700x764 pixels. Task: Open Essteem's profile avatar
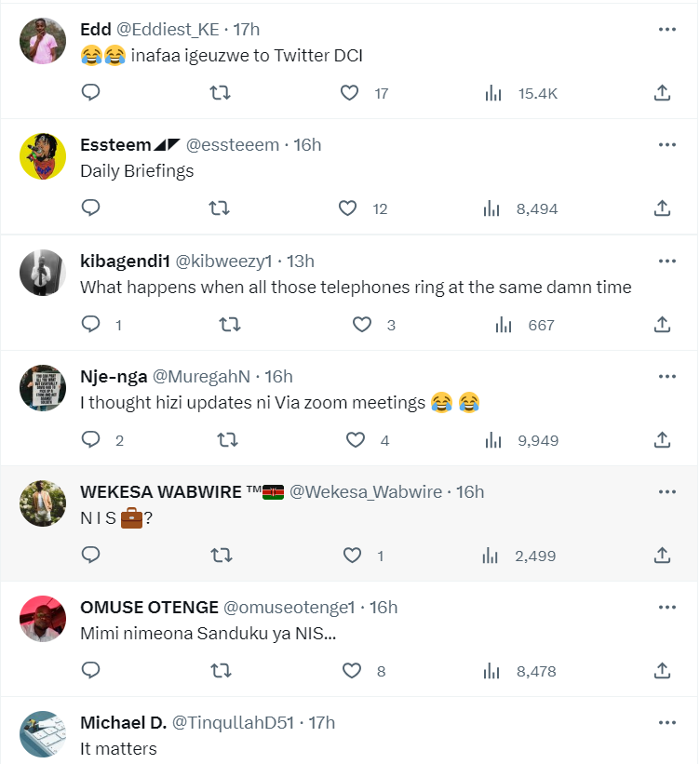coord(42,156)
